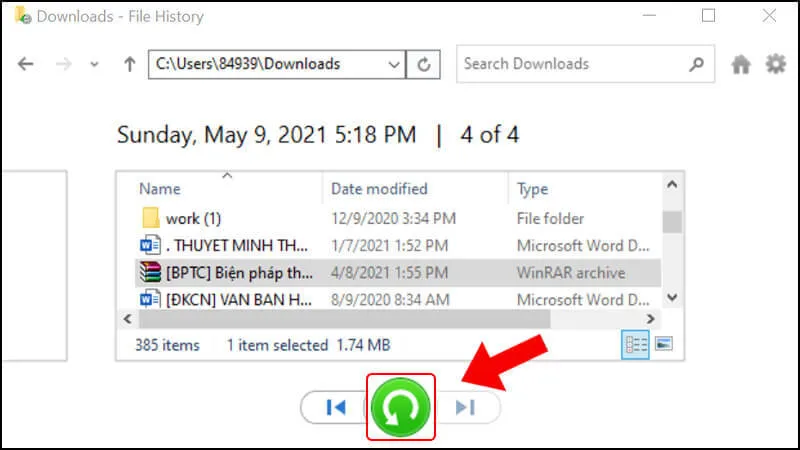800x450 pixels.
Task: Click the horizontal scrollbar thumb
Action: (344, 319)
